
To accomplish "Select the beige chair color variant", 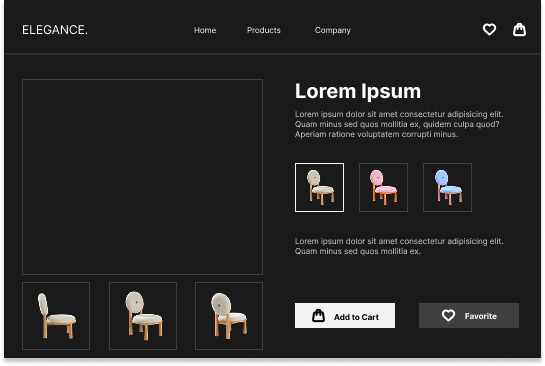I will coord(319,187).
